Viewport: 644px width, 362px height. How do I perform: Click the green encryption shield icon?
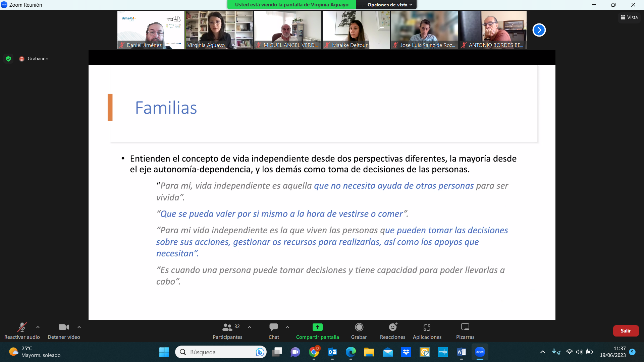9,59
